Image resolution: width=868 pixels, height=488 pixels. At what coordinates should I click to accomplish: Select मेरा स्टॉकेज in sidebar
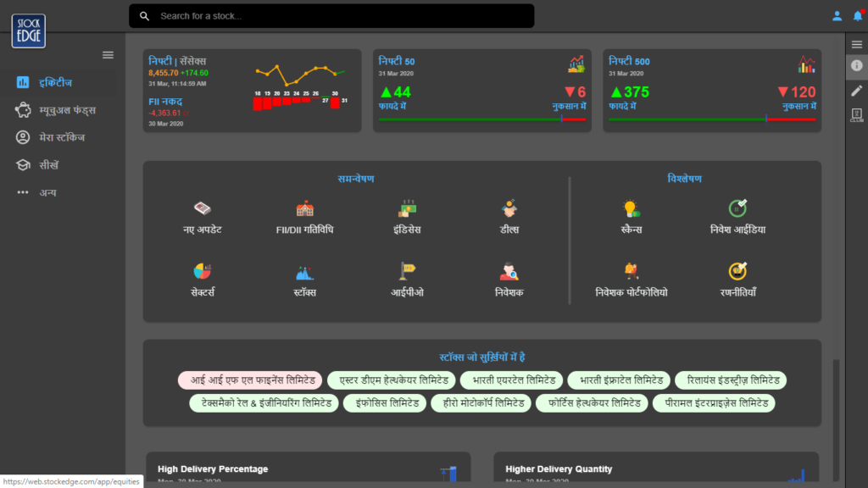click(x=61, y=137)
